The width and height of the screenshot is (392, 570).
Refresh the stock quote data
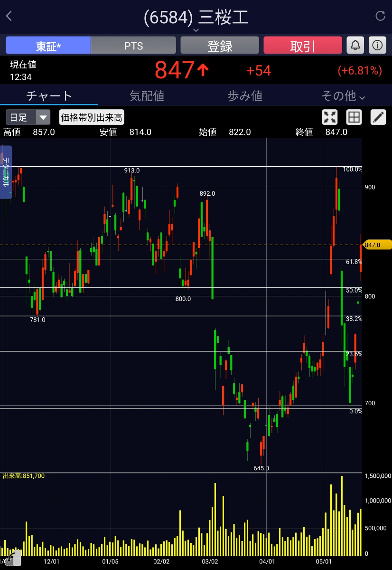[x=380, y=16]
